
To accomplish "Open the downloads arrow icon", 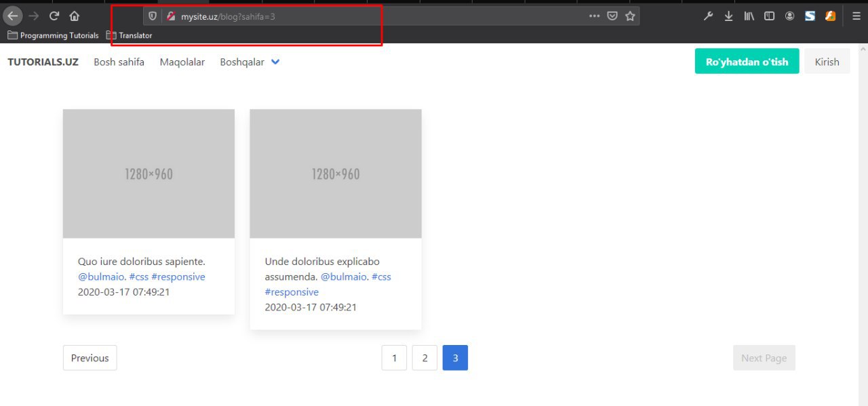I will point(728,16).
